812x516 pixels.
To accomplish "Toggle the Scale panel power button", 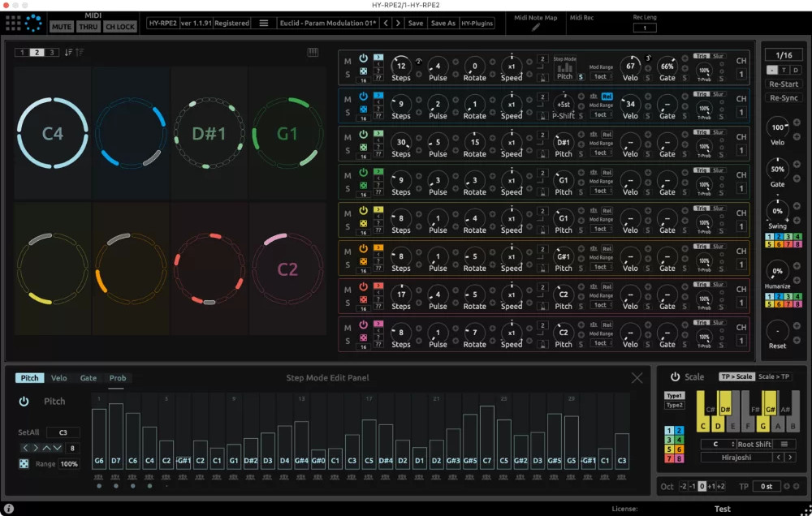I will tap(676, 376).
